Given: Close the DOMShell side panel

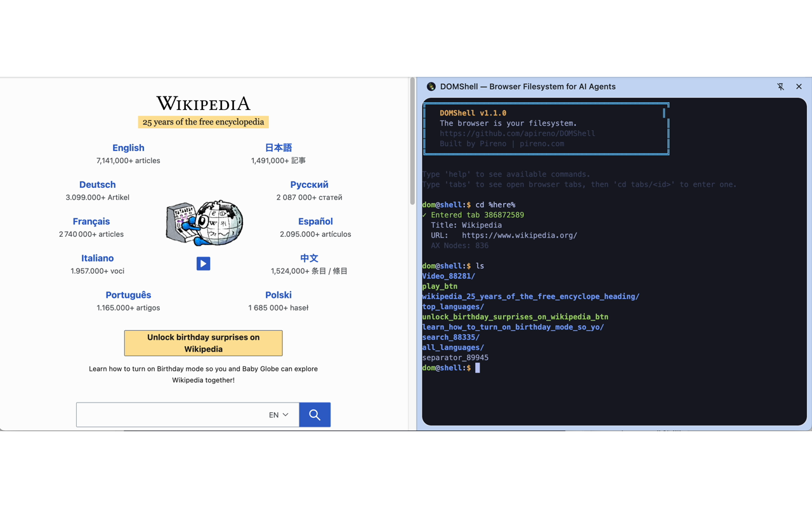Looking at the screenshot, I should click(799, 87).
